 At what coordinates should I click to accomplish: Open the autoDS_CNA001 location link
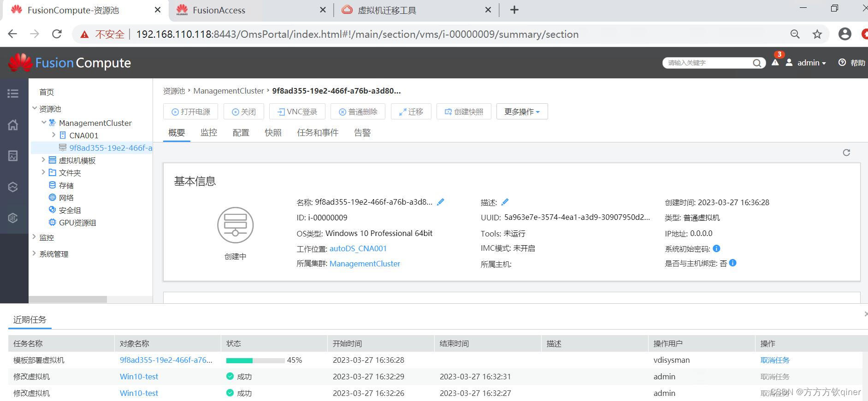(358, 248)
